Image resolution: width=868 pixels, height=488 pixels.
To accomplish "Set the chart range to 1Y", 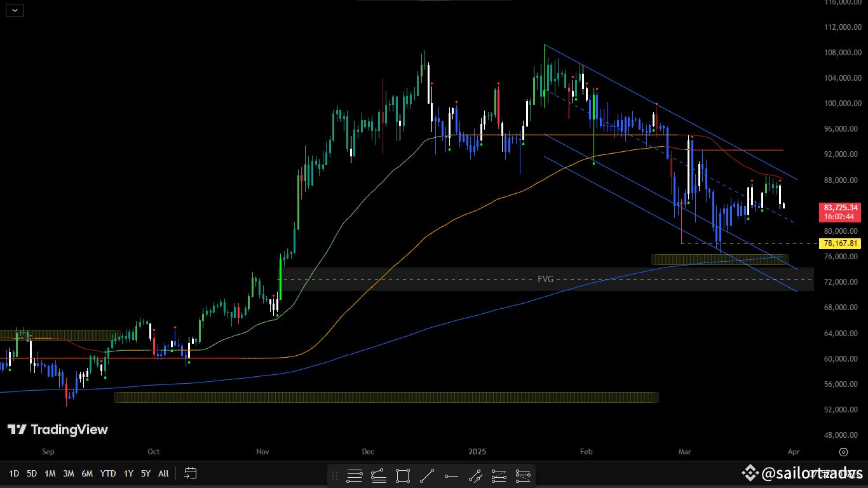I will point(128,473).
